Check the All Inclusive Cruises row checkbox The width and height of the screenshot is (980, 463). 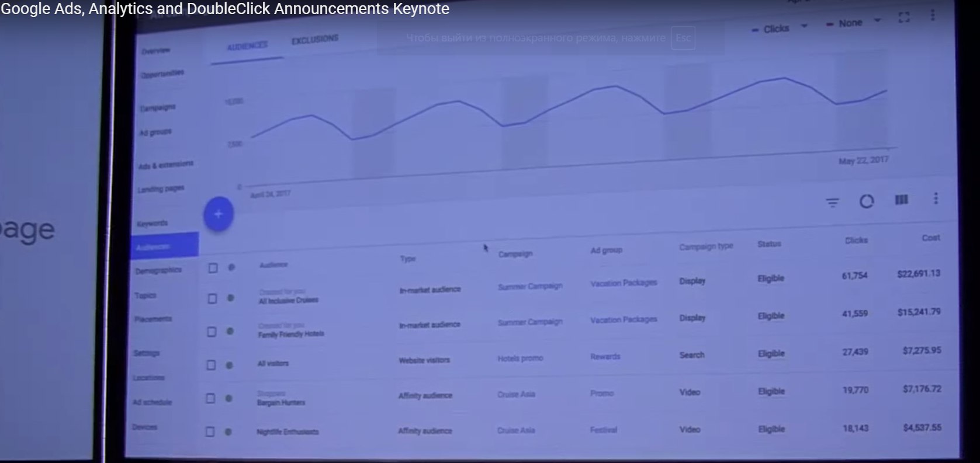tap(212, 298)
